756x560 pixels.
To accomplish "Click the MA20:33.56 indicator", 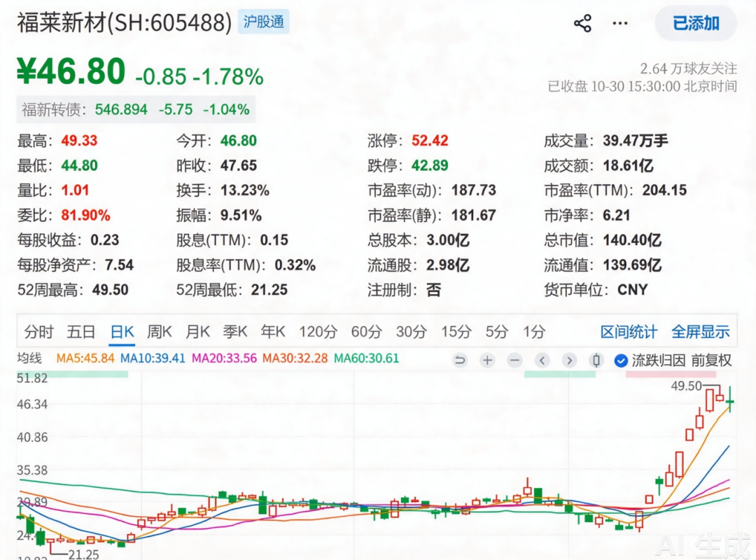I will pos(224,358).
